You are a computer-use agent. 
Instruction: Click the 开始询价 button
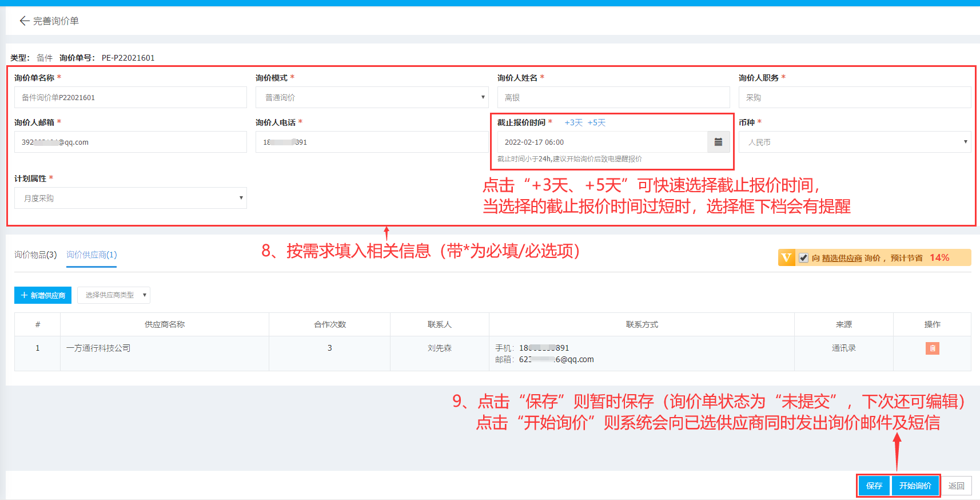[x=915, y=486]
